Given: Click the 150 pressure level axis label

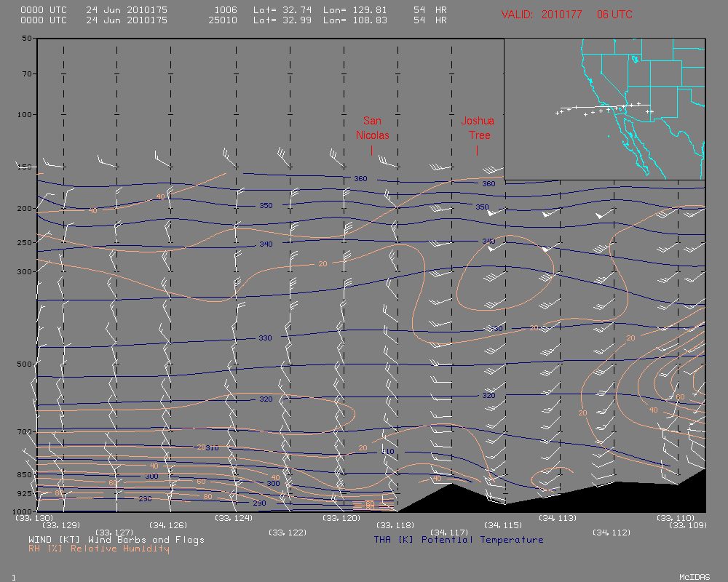Looking at the screenshot, I should (24, 167).
